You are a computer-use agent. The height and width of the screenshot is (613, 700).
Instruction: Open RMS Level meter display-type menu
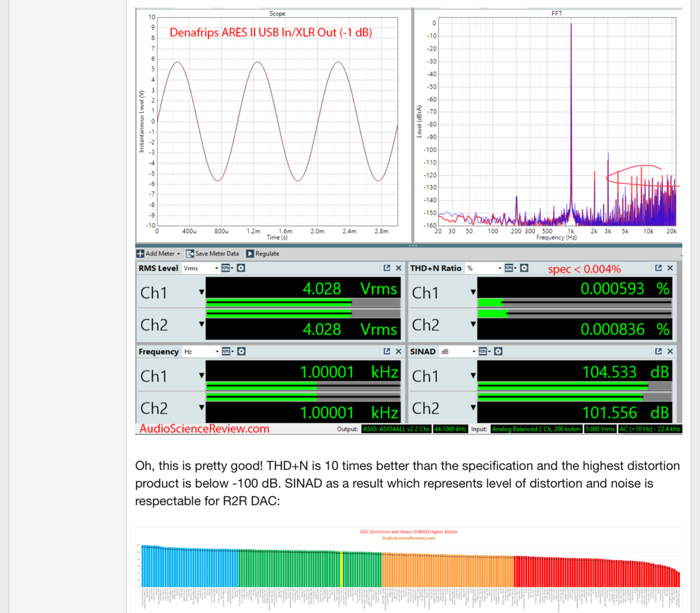pos(227,268)
